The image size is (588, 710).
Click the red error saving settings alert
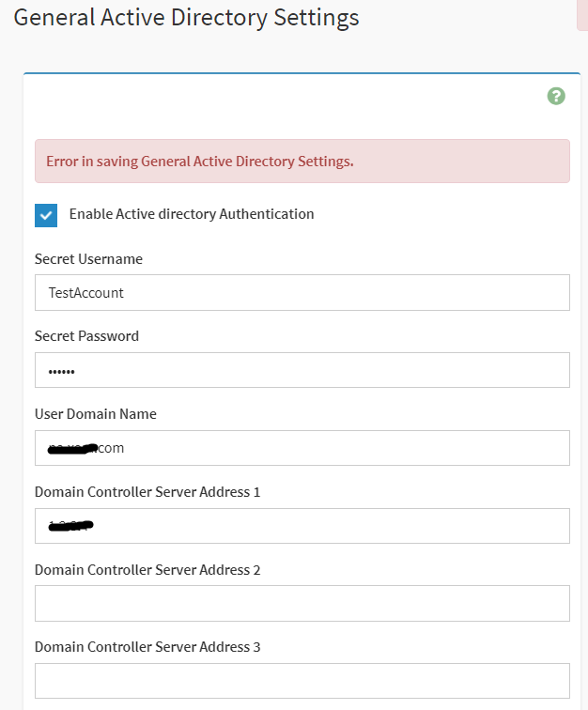tap(302, 162)
